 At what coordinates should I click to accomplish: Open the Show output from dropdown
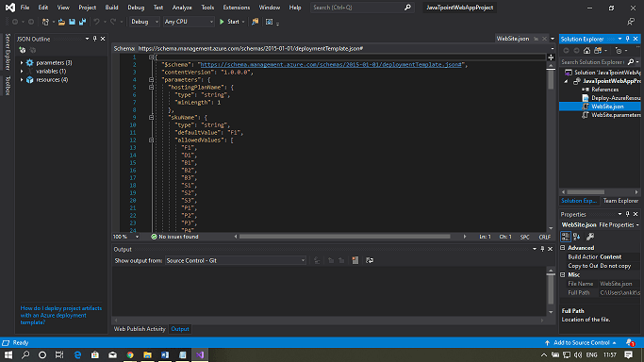point(236,260)
